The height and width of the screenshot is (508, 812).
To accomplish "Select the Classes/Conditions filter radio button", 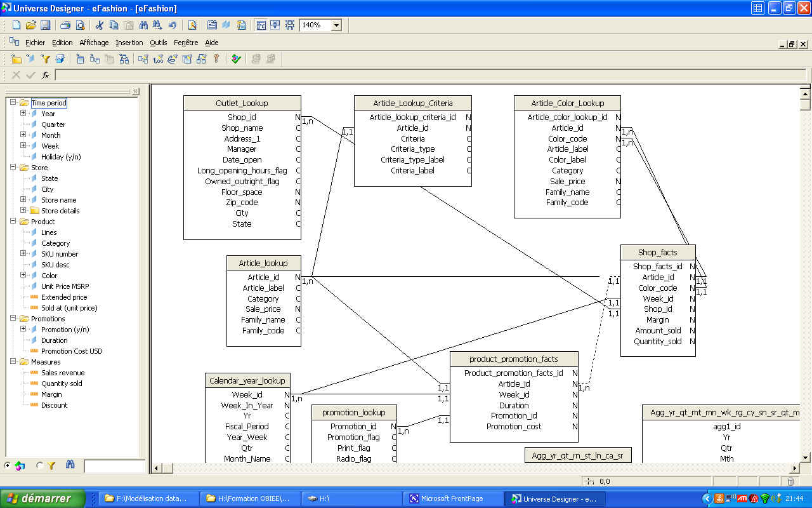I will click(x=39, y=465).
